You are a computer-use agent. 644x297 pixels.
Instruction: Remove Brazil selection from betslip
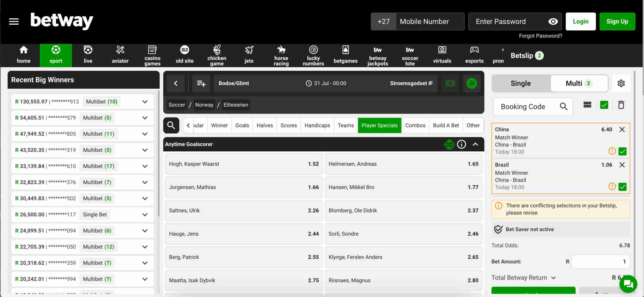point(622,165)
